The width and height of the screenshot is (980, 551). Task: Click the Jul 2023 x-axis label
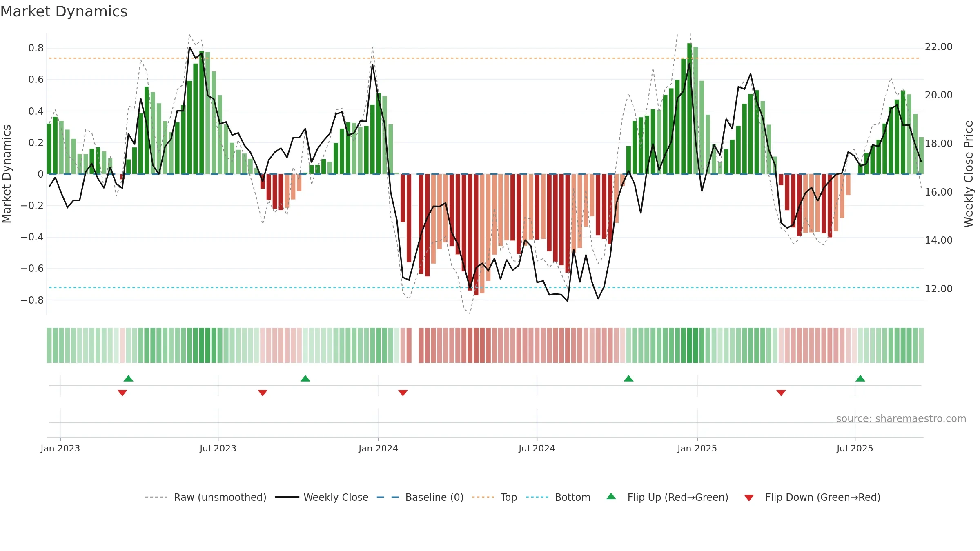pyautogui.click(x=218, y=448)
